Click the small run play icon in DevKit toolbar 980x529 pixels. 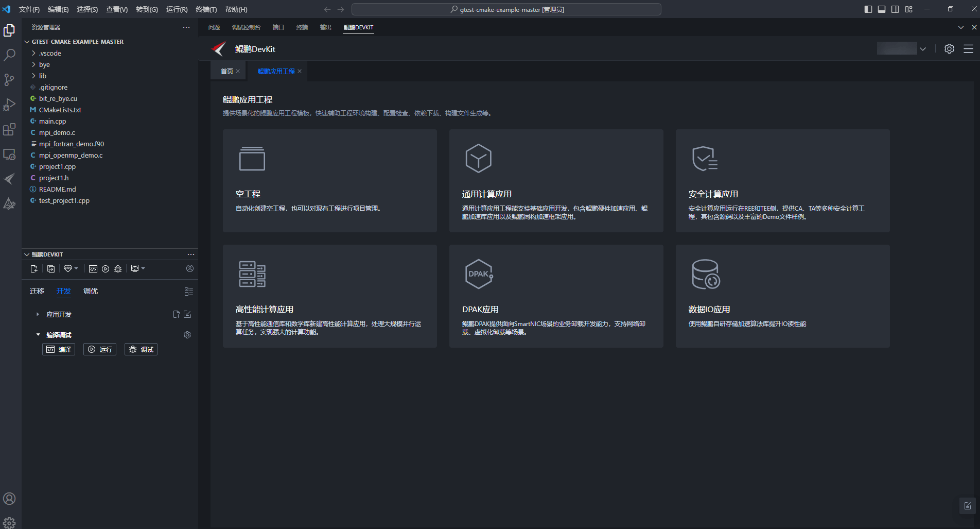coord(106,269)
